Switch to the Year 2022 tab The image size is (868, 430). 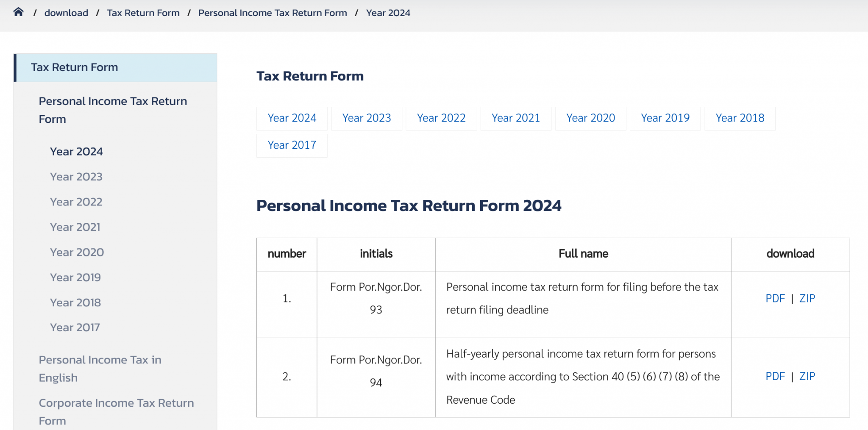click(441, 118)
